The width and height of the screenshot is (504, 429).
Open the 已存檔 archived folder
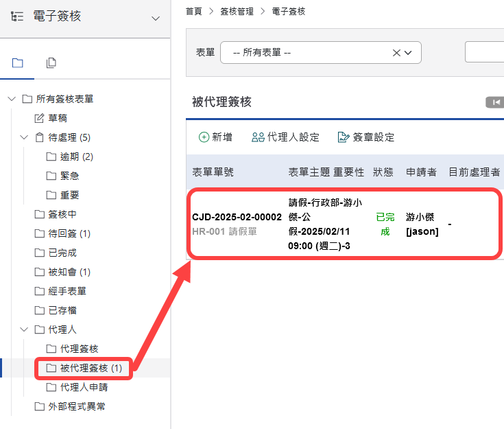(56, 310)
